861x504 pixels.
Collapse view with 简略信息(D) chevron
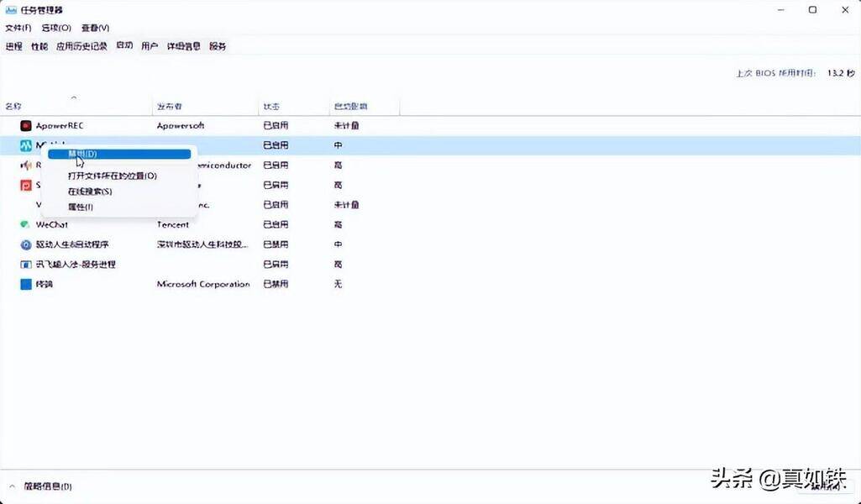click(12, 486)
